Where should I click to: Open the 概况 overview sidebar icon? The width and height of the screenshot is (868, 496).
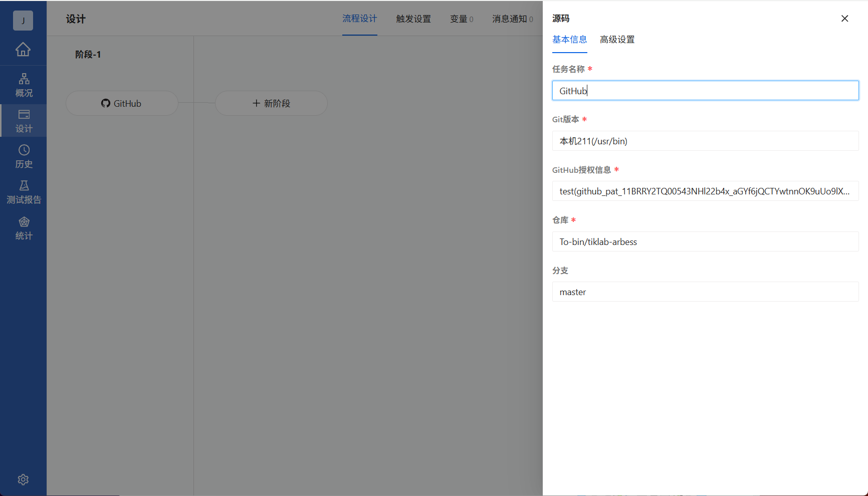coord(23,85)
